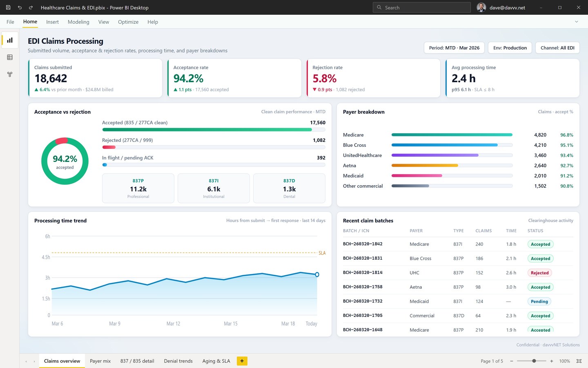Sort by the CLAIMS column header
588x368 pixels.
click(483, 231)
